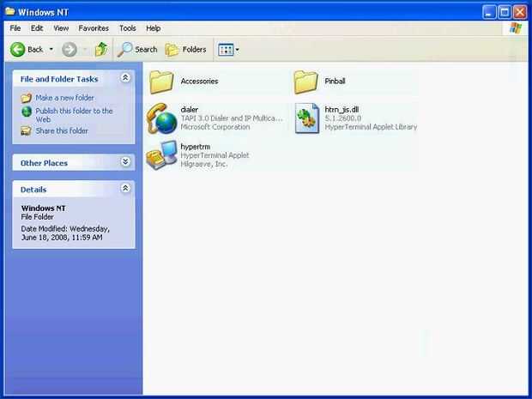Open the Edit menu
This screenshot has width=532, height=399.
click(x=37, y=28)
